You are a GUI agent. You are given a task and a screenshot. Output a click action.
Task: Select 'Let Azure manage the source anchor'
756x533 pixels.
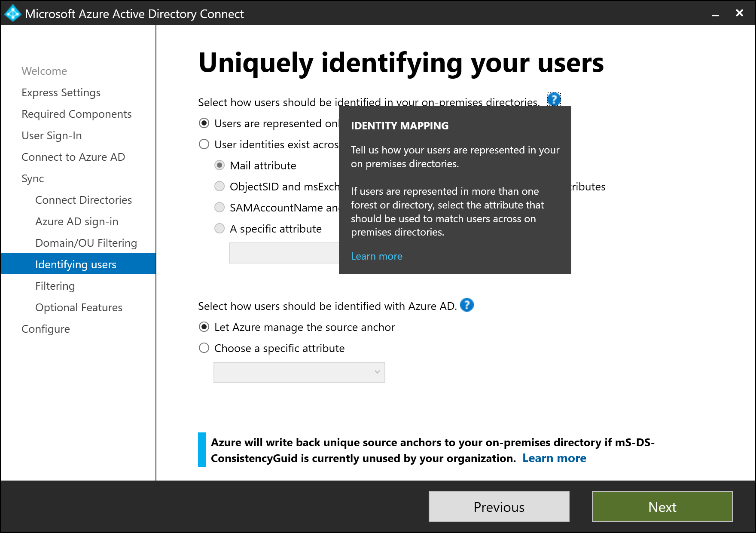204,327
